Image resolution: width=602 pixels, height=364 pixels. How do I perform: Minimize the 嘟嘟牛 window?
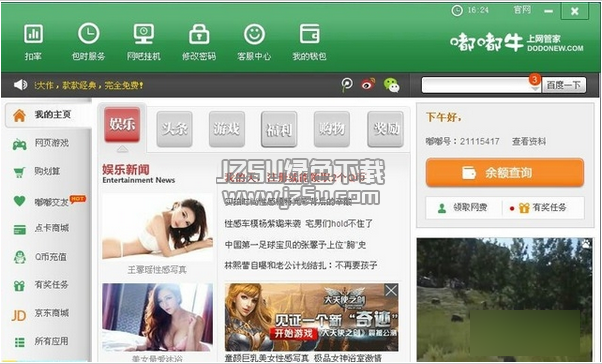[549, 11]
